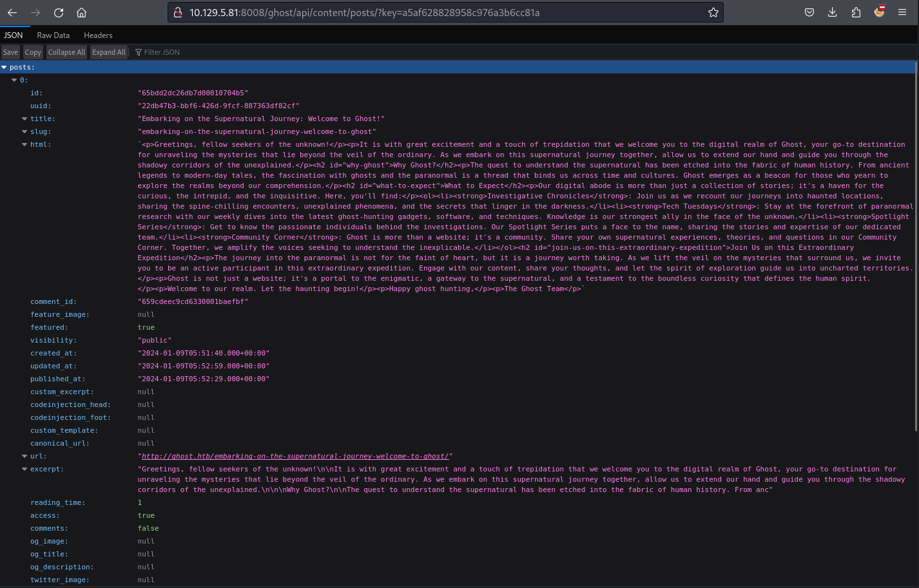Click the feature_image key
This screenshot has width=919, height=588.
click(x=60, y=314)
